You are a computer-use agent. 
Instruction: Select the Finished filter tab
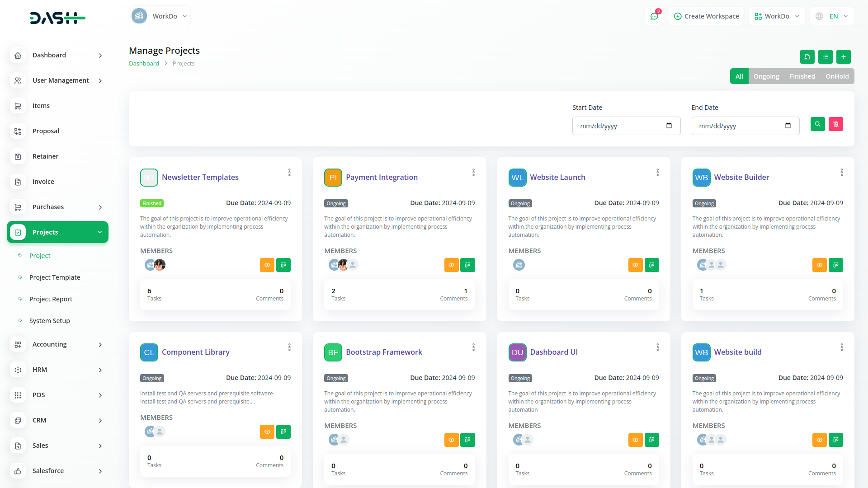point(802,76)
